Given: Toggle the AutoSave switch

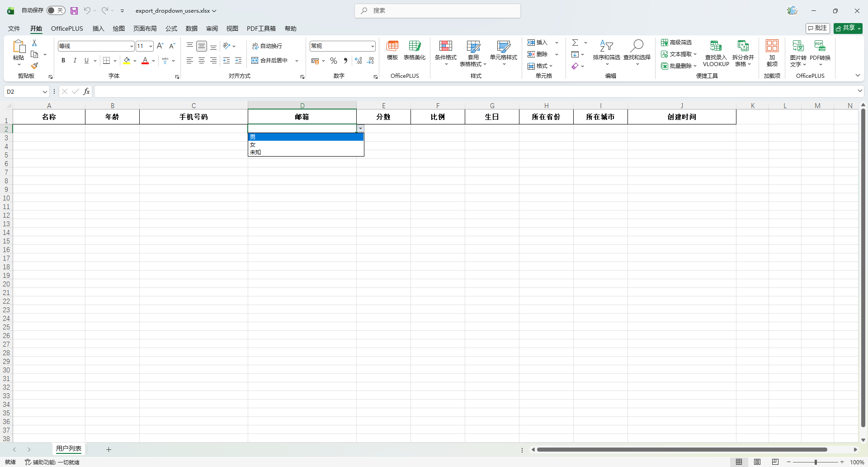Looking at the screenshot, I should [56, 10].
